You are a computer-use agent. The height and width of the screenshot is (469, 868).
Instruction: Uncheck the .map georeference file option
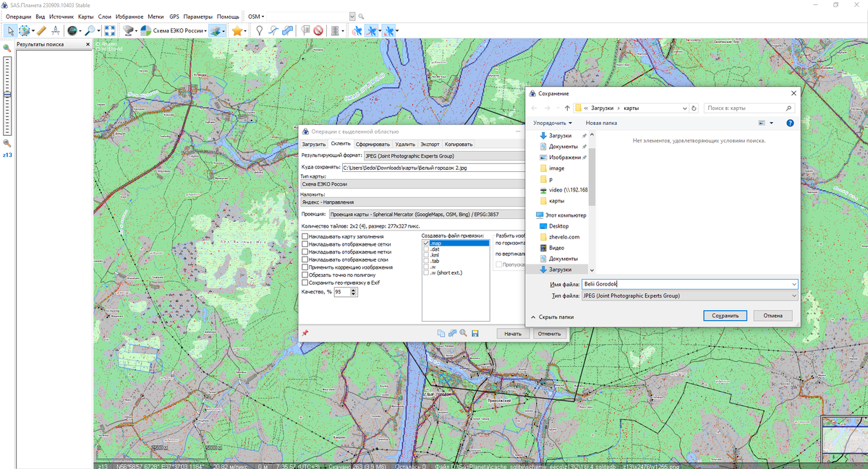click(x=426, y=244)
